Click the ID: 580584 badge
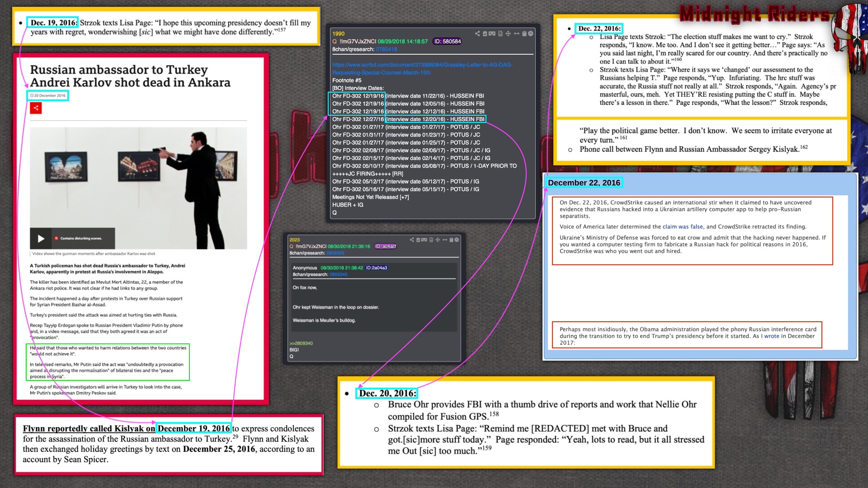This screenshot has width=868, height=488. click(447, 42)
